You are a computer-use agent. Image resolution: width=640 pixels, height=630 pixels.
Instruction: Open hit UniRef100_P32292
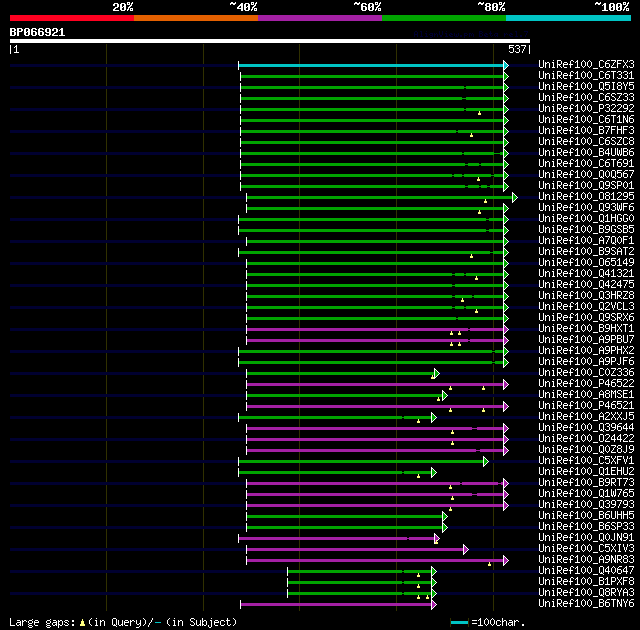tap(586, 109)
